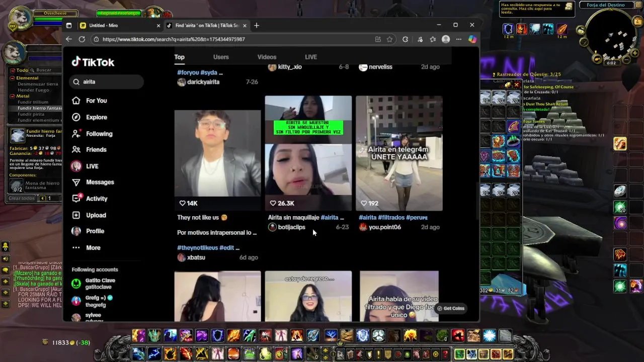The height and width of the screenshot is (362, 644).
Task: Switch to the Top results tab
Action: [180, 57]
